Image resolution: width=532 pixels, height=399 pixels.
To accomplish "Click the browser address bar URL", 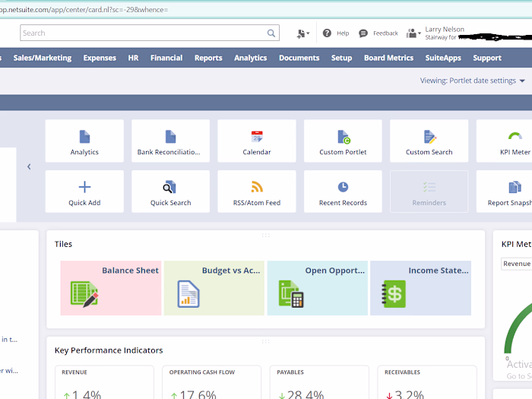I will coord(84,9).
